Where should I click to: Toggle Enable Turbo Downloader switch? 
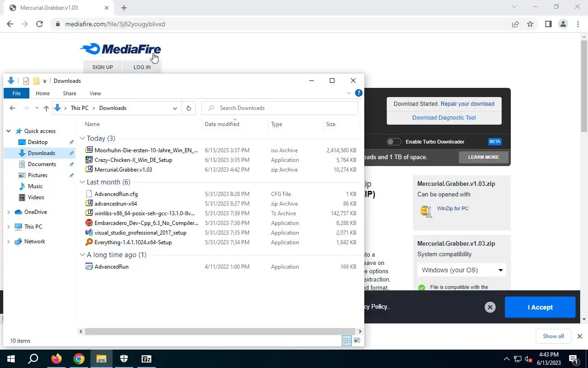(x=394, y=142)
